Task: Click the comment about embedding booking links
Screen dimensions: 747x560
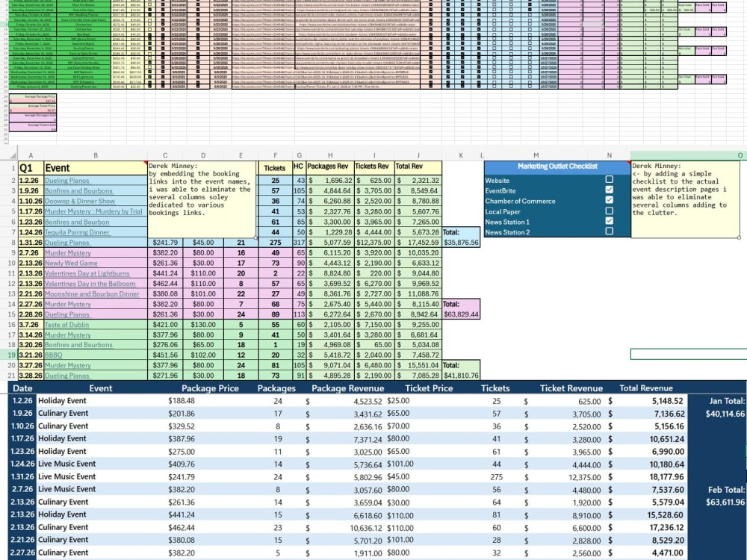Action: 202,199
